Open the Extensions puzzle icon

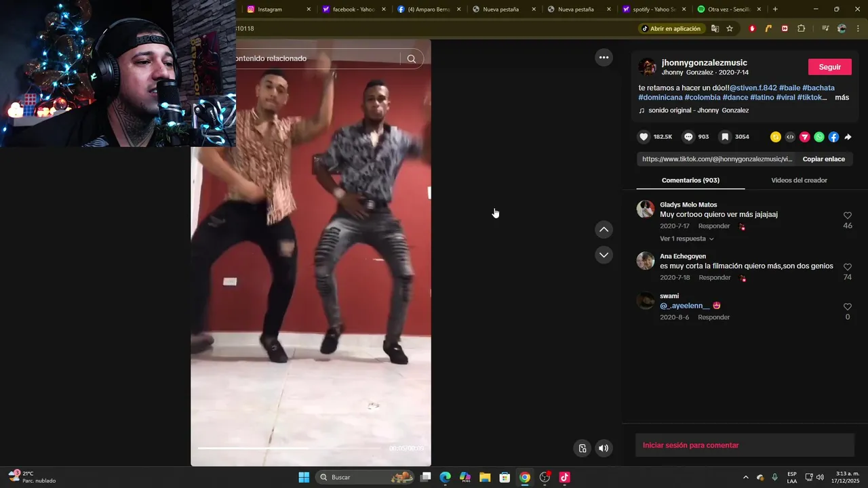[801, 28]
